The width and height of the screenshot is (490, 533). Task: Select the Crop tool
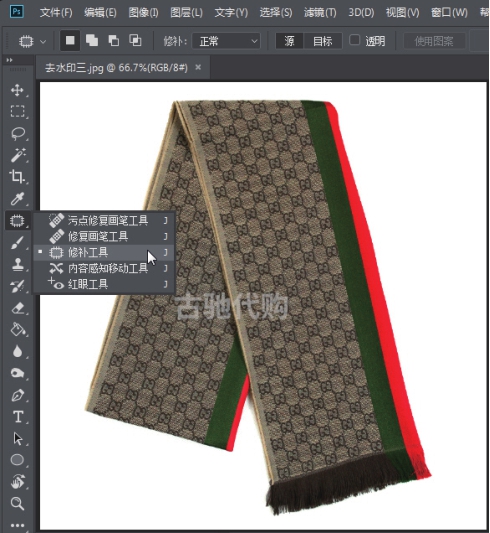click(17, 177)
